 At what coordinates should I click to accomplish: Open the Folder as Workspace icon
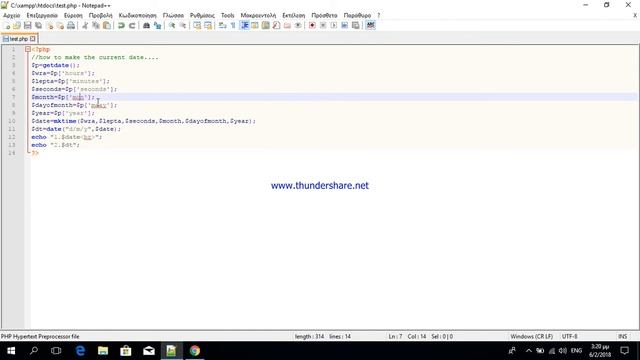coord(287,25)
